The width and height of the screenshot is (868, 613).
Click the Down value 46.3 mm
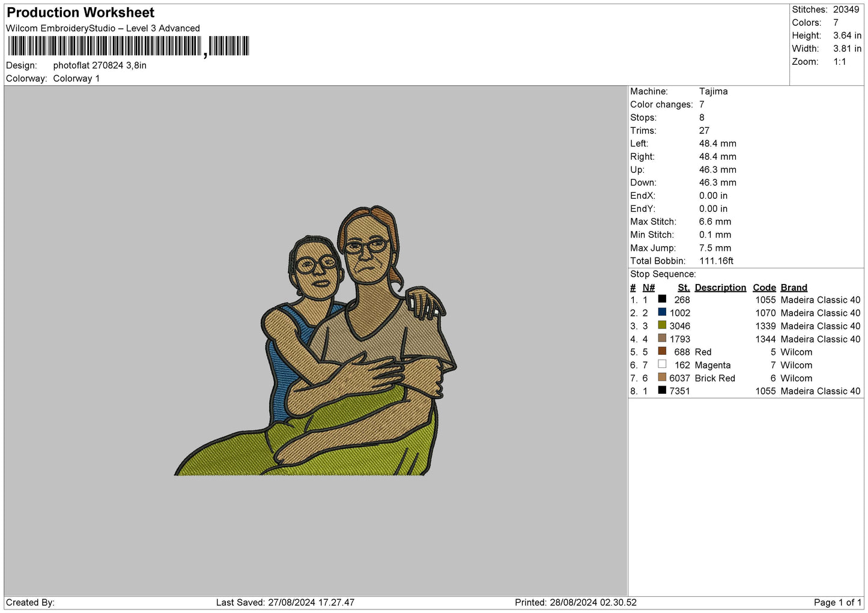click(x=717, y=183)
